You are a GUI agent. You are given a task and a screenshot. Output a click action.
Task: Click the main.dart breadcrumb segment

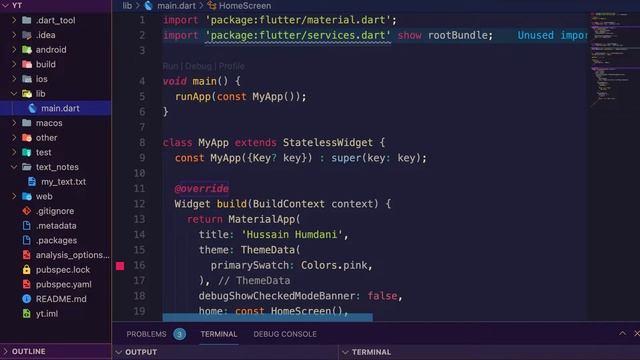pos(176,6)
